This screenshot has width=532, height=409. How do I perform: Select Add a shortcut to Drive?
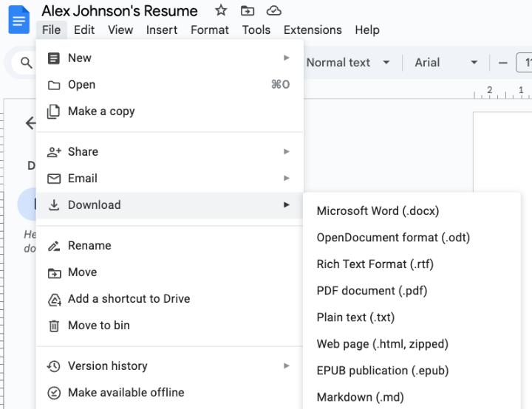click(169, 299)
